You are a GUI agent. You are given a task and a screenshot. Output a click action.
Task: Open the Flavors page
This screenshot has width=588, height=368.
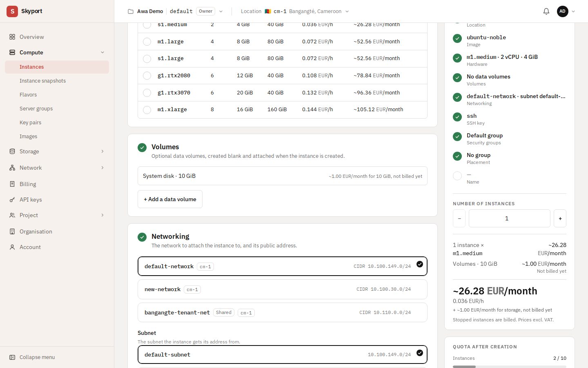click(57, 95)
